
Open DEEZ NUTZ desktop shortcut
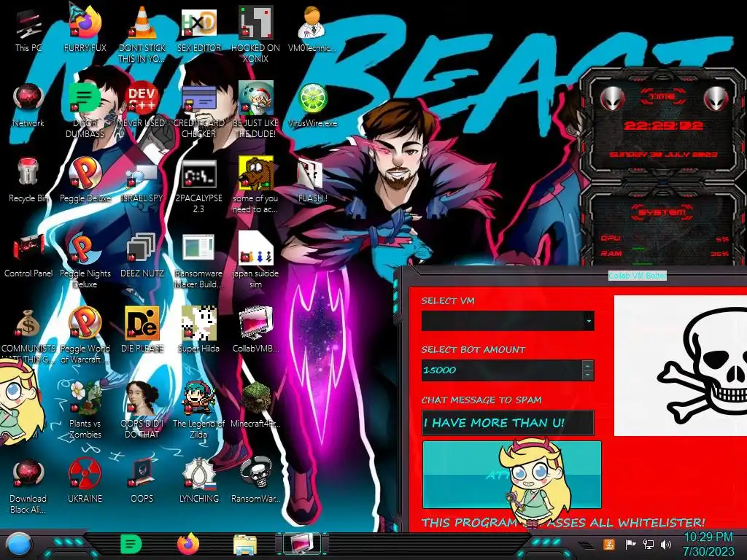pos(142,255)
